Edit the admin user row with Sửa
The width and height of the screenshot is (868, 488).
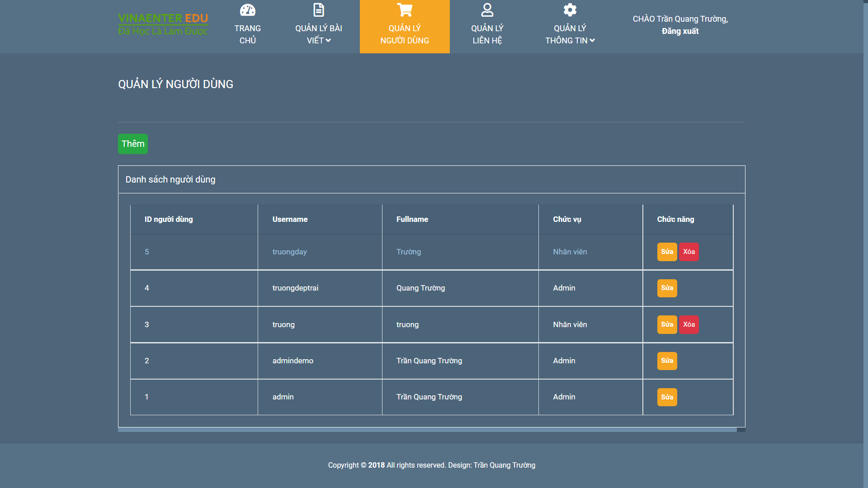667,397
